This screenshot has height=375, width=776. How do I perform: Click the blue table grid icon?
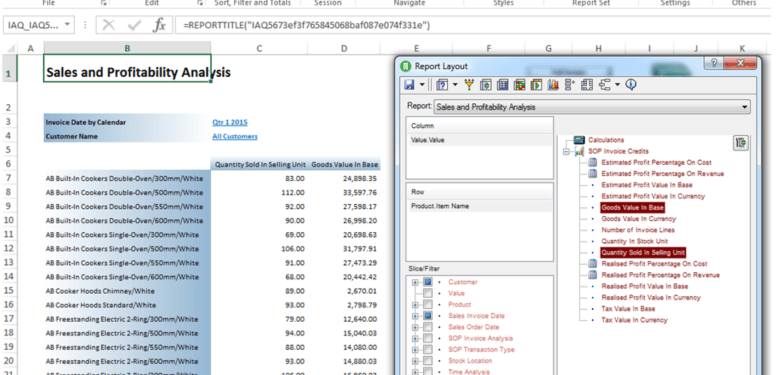coord(502,85)
